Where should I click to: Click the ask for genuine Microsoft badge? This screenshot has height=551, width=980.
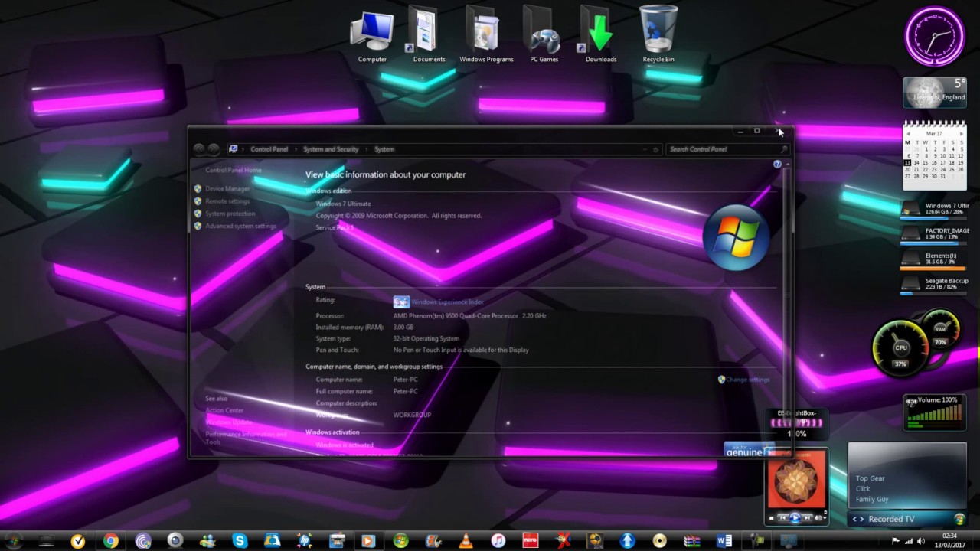[749, 450]
